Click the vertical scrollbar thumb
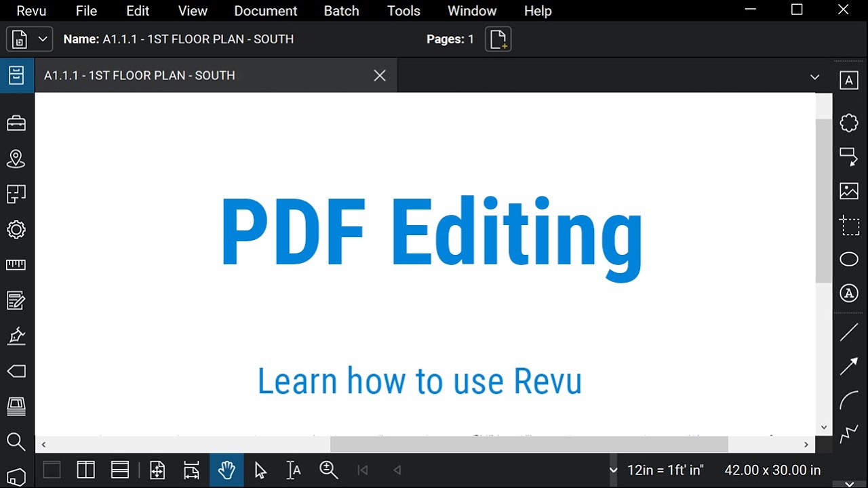Viewport: 868px width, 488px height. click(x=823, y=201)
